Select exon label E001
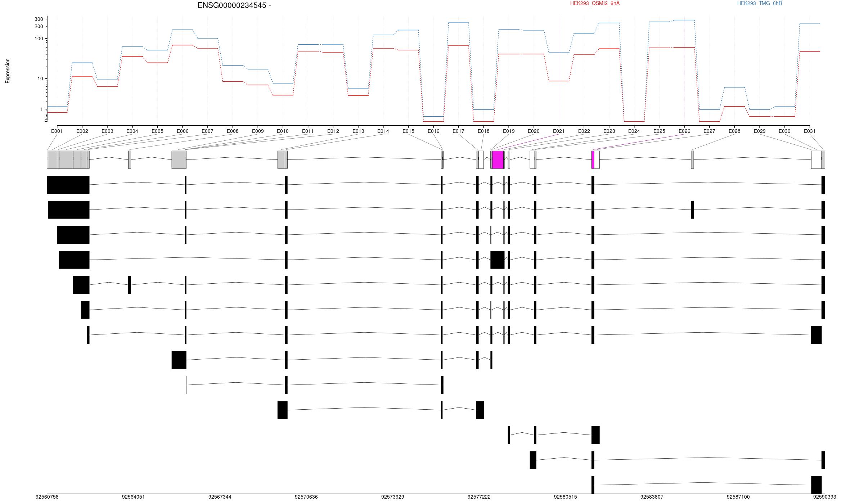864x504 pixels. point(57,131)
